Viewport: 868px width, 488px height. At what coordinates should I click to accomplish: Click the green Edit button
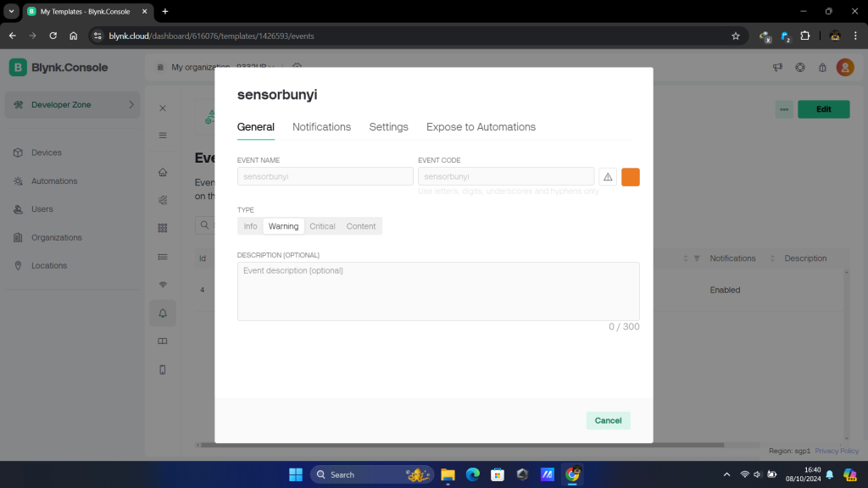(x=823, y=109)
